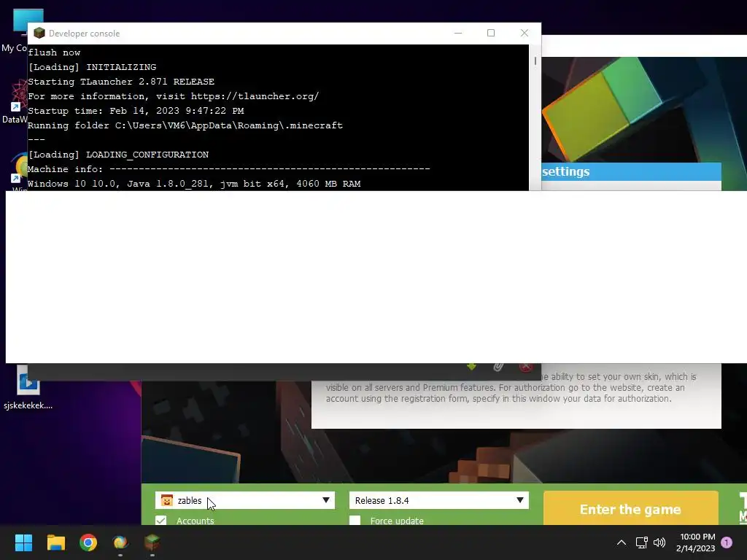
Task: Maximize the Developer console window
Action: 491,33
